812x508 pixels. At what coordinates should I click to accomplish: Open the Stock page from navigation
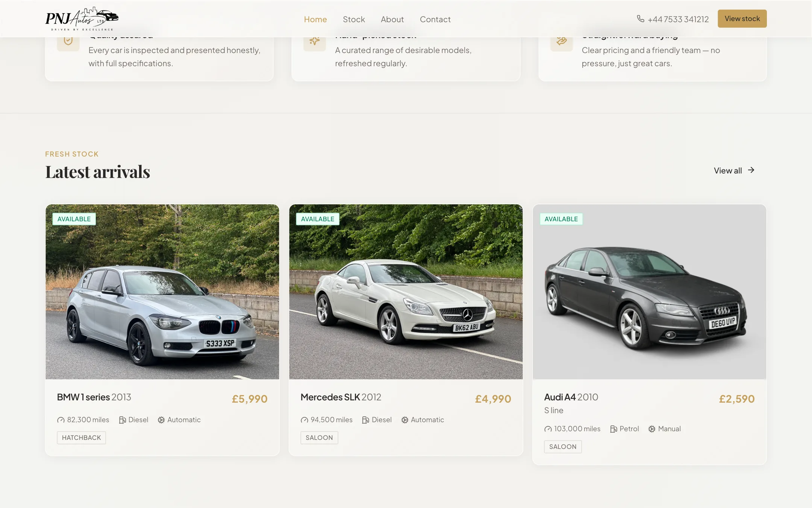click(354, 19)
